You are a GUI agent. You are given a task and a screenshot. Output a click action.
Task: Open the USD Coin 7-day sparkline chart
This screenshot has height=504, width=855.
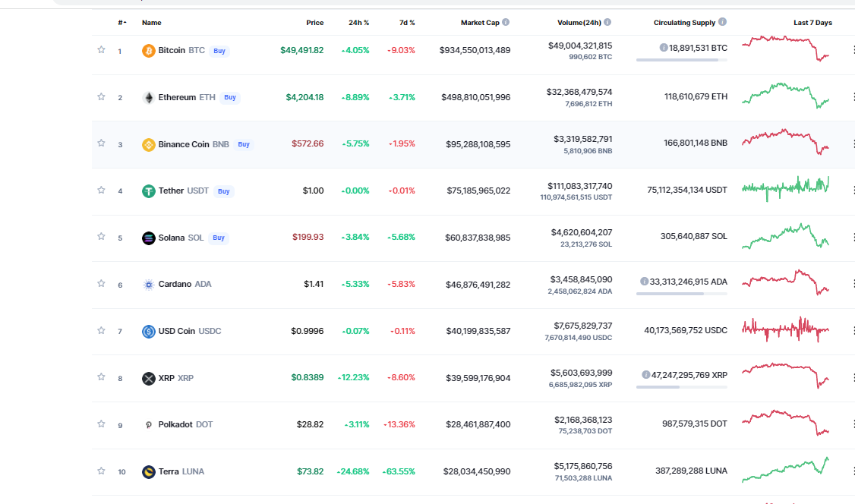click(x=785, y=329)
